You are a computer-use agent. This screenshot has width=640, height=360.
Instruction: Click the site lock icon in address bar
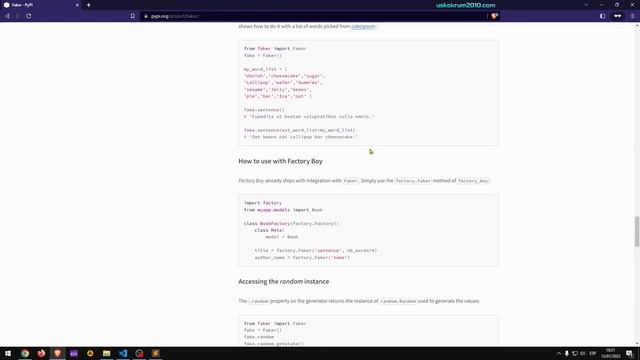coord(146,16)
